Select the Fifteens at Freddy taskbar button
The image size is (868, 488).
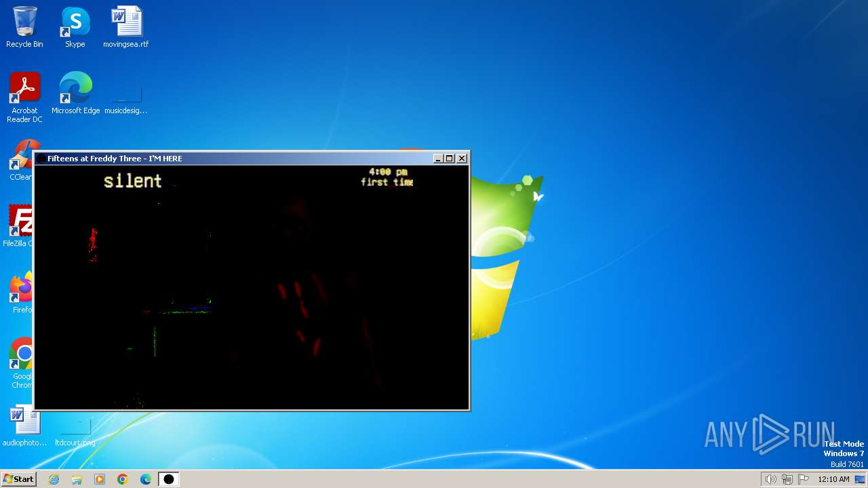[x=169, y=479]
